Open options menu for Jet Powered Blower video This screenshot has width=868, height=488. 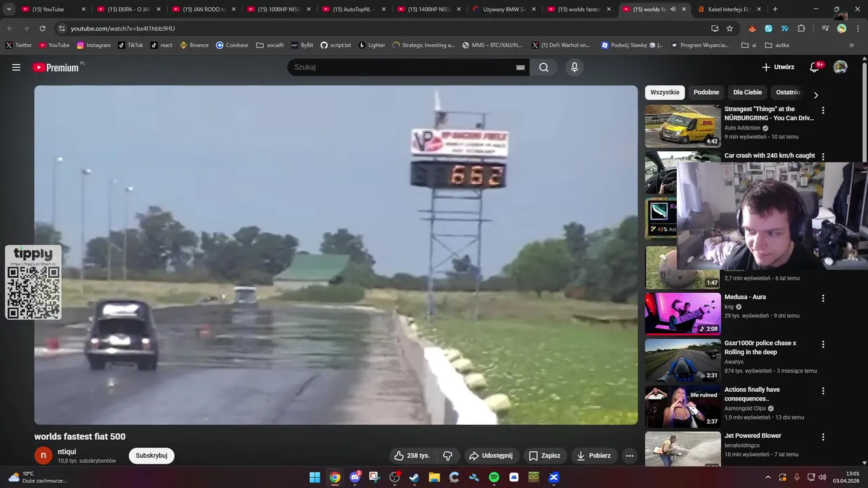click(823, 437)
